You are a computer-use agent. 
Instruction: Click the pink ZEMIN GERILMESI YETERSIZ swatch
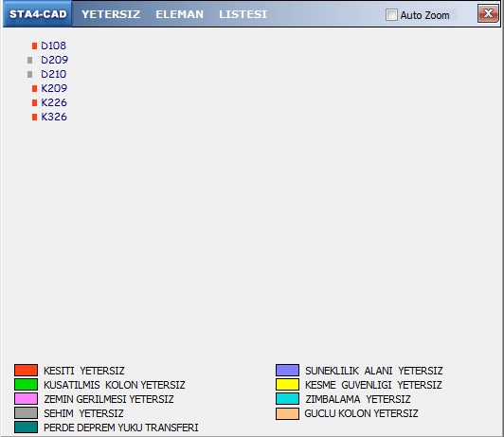pyautogui.click(x=26, y=399)
